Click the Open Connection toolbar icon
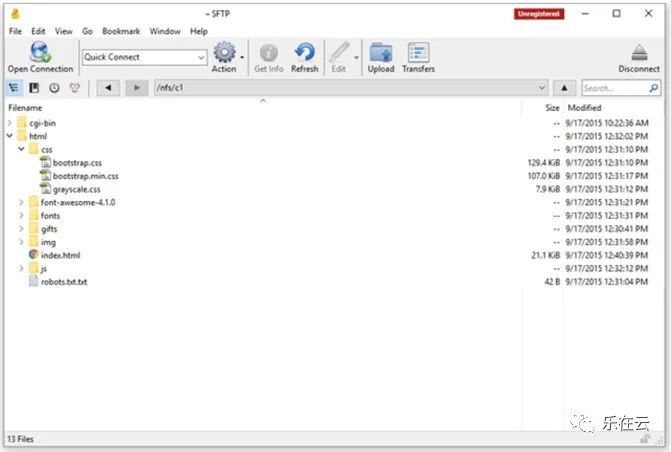Screen dimensions: 671x452 click(x=40, y=51)
